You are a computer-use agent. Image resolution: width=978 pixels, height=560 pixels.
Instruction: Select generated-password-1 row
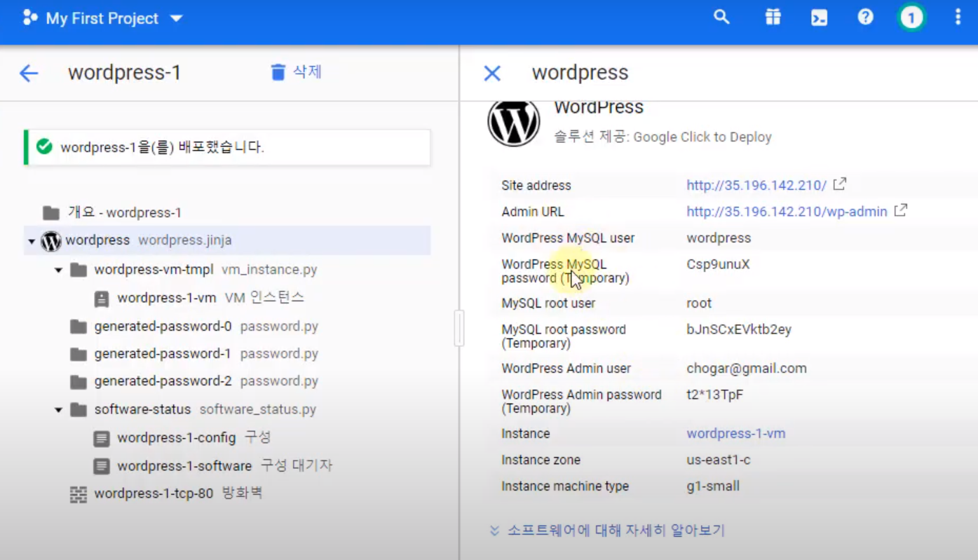(227, 354)
